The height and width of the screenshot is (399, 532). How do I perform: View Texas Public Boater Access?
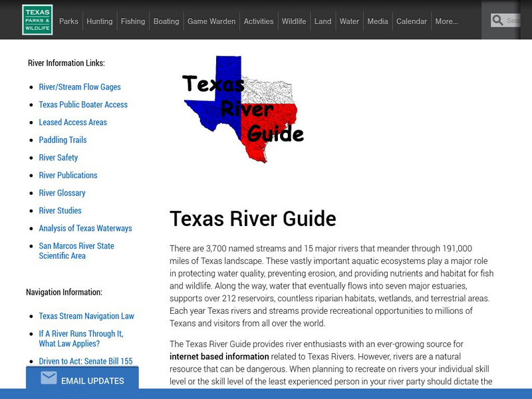click(84, 104)
